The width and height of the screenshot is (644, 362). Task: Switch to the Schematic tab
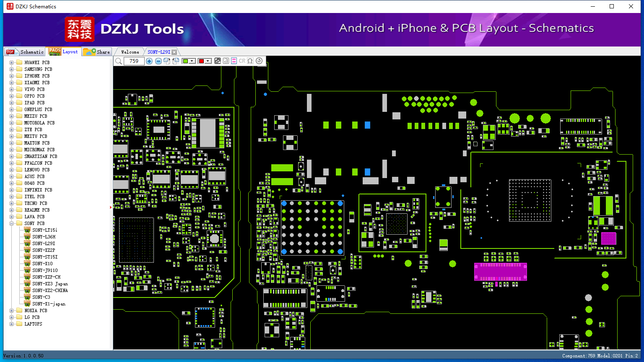pyautogui.click(x=25, y=52)
